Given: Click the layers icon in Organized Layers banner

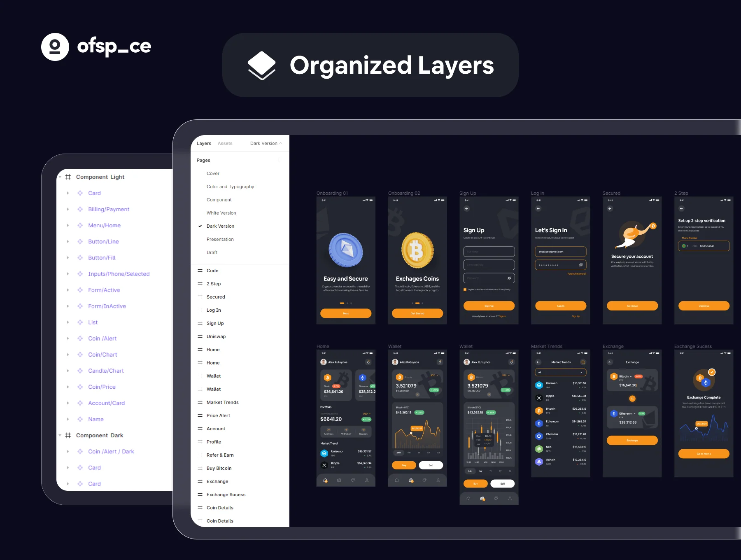Looking at the screenshot, I should [261, 65].
